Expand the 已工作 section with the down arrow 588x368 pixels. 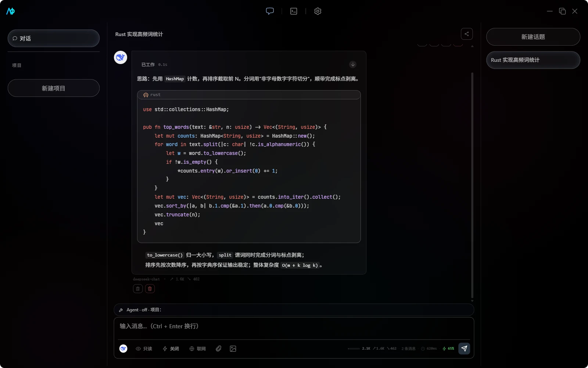(x=353, y=64)
